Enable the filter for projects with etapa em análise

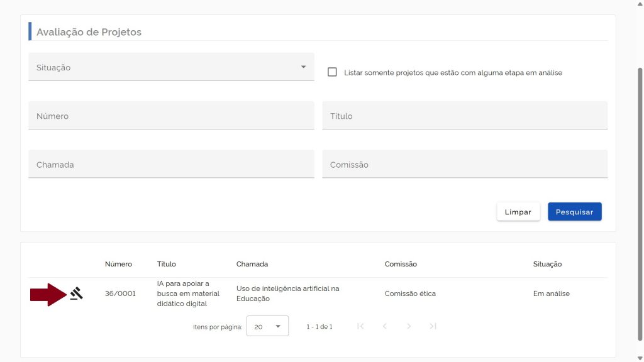pyautogui.click(x=332, y=72)
